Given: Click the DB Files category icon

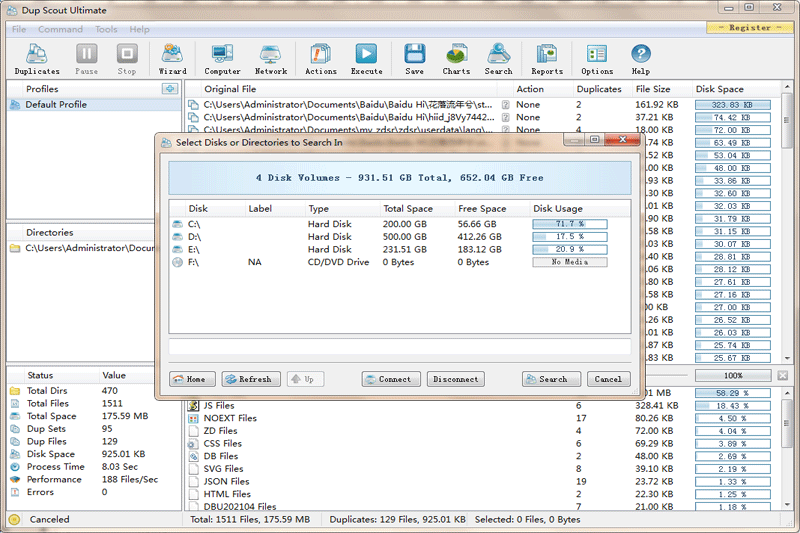Looking at the screenshot, I should pos(193,456).
